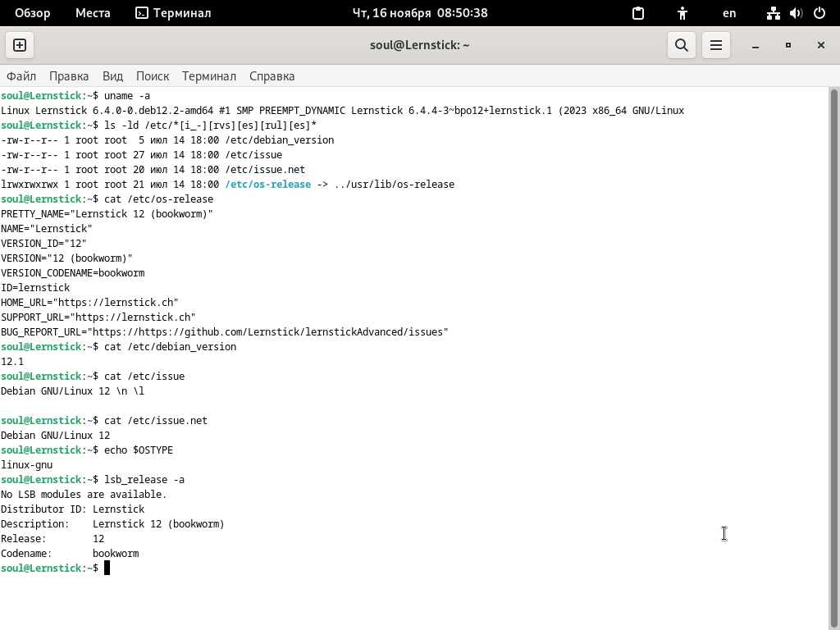This screenshot has height=630, width=840.
Task: Open the Правка menu
Action: tap(69, 76)
